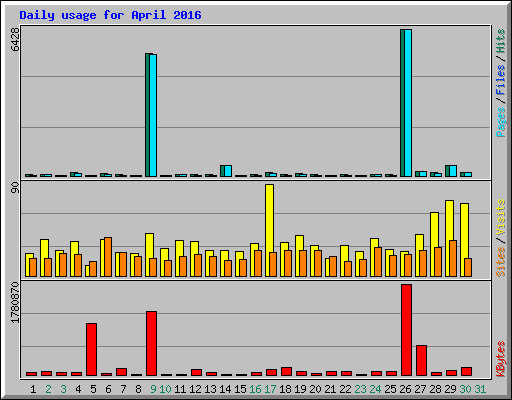Click the red KBytes bar for day 5
Image resolution: width=512 pixels, height=400 pixels.
point(91,349)
